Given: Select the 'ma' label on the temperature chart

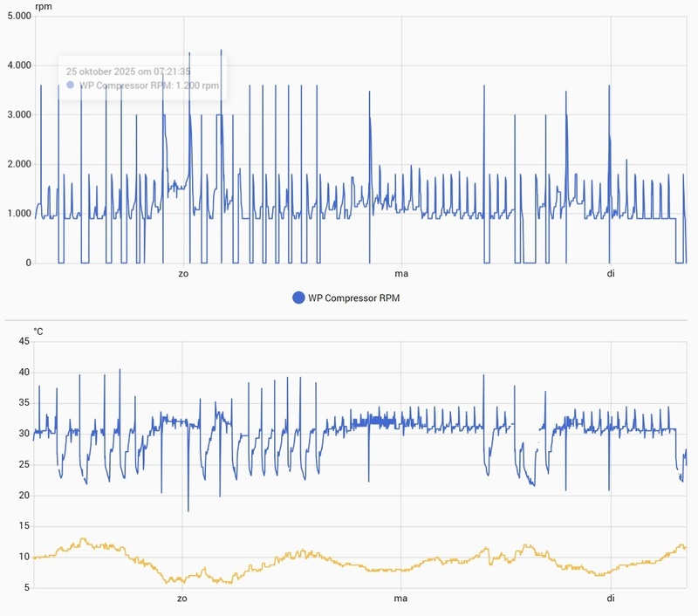Looking at the screenshot, I should coord(400,599).
